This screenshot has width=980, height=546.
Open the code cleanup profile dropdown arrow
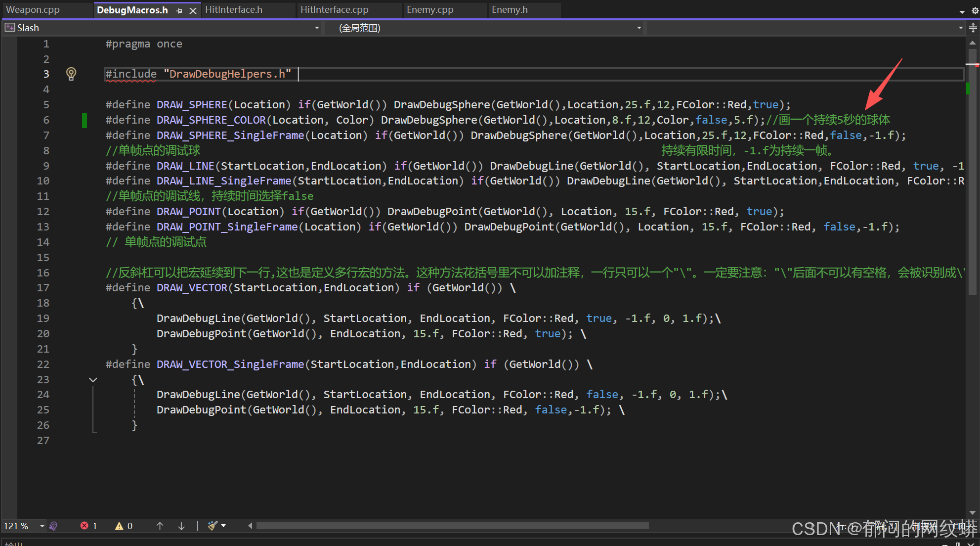click(x=223, y=526)
